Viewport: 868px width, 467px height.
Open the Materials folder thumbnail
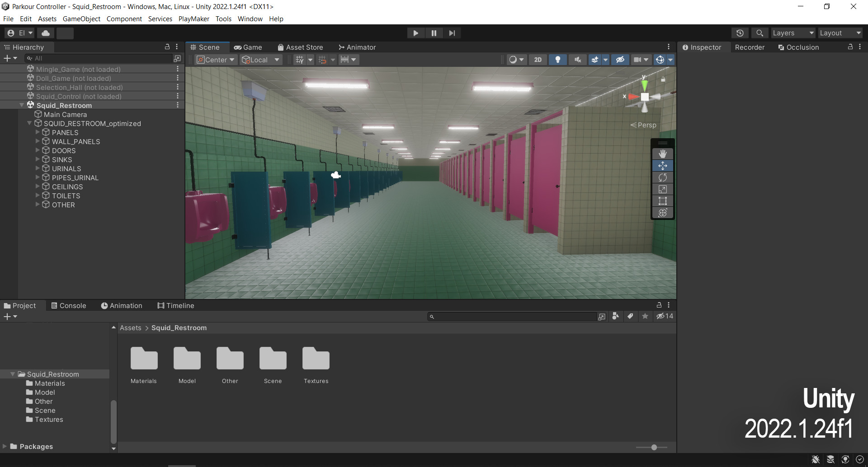click(144, 365)
